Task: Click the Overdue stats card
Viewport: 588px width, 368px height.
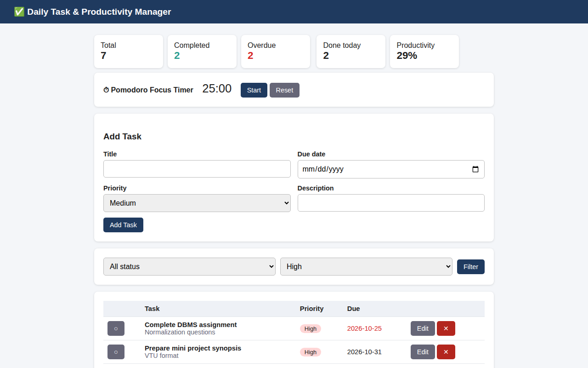Action: [x=276, y=52]
